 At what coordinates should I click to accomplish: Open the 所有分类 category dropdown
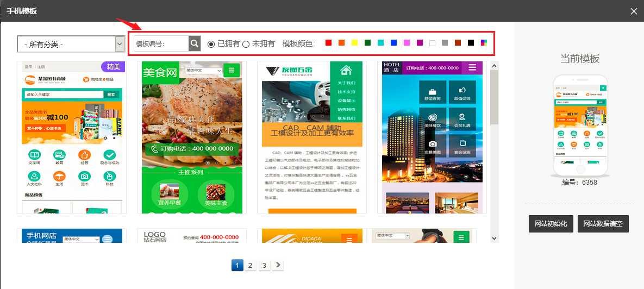[x=71, y=44]
